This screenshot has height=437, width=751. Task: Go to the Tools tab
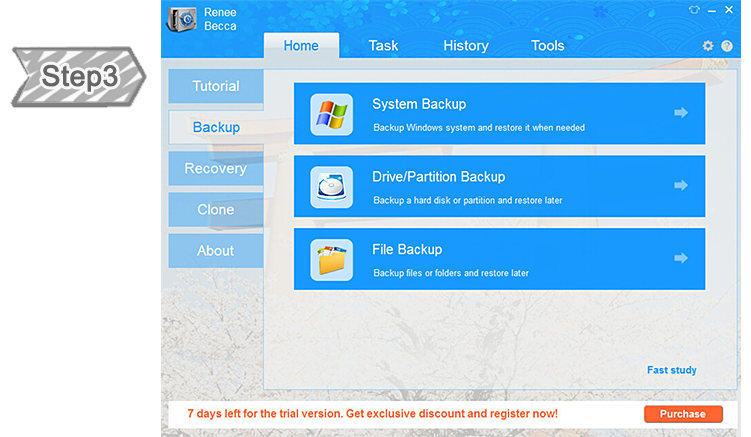click(547, 45)
